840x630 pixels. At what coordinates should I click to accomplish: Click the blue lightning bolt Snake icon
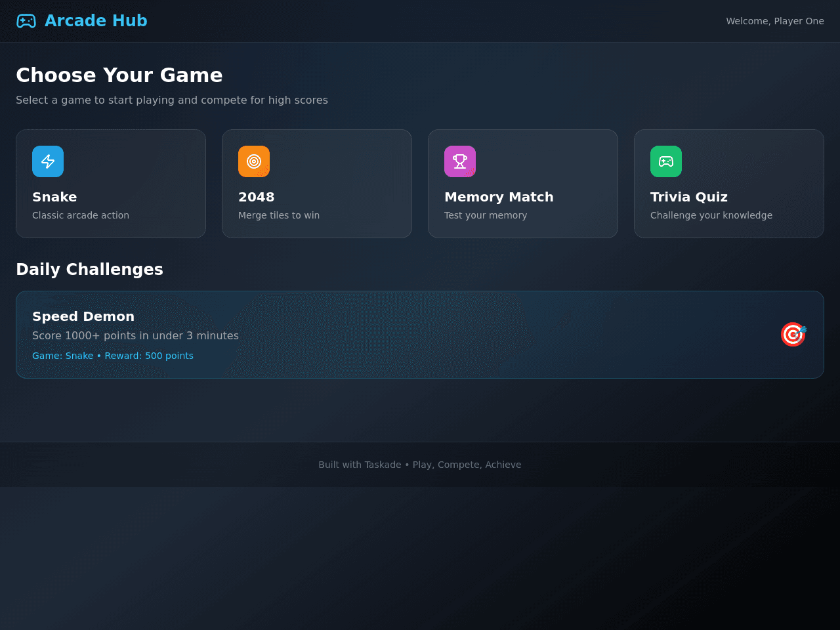48,161
